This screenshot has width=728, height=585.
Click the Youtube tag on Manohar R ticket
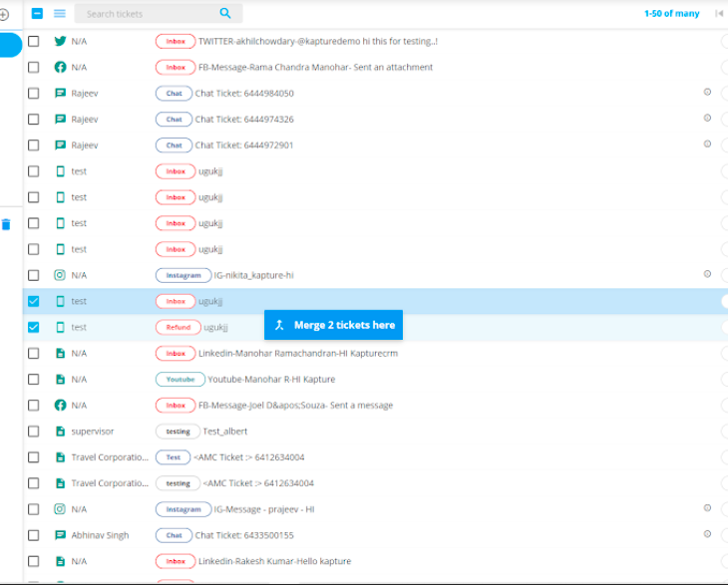181,379
